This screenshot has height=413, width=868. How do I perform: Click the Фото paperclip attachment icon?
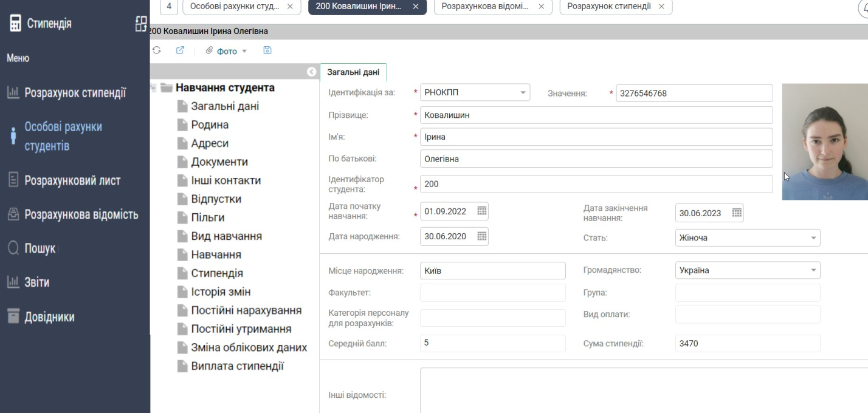click(x=210, y=50)
